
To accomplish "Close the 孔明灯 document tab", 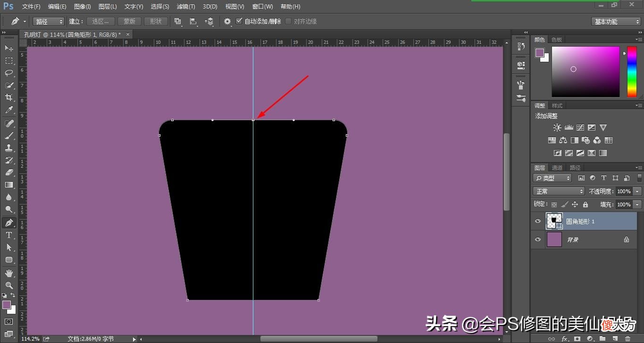I will coord(128,34).
